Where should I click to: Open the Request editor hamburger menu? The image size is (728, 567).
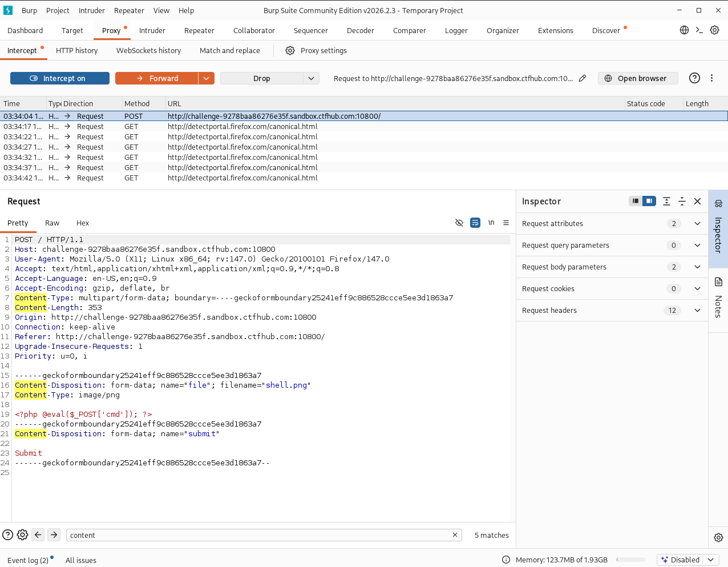(506, 223)
